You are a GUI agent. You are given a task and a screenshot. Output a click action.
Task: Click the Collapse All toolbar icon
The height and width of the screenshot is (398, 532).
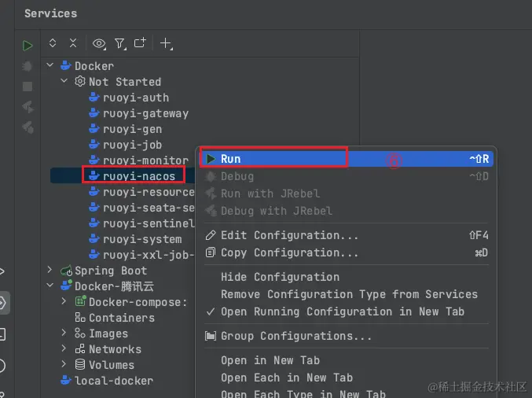point(73,43)
